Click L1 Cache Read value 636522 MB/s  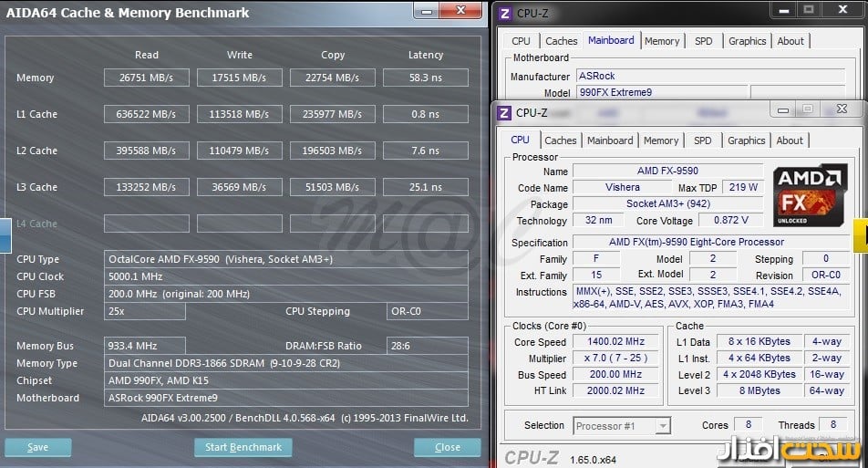click(147, 114)
